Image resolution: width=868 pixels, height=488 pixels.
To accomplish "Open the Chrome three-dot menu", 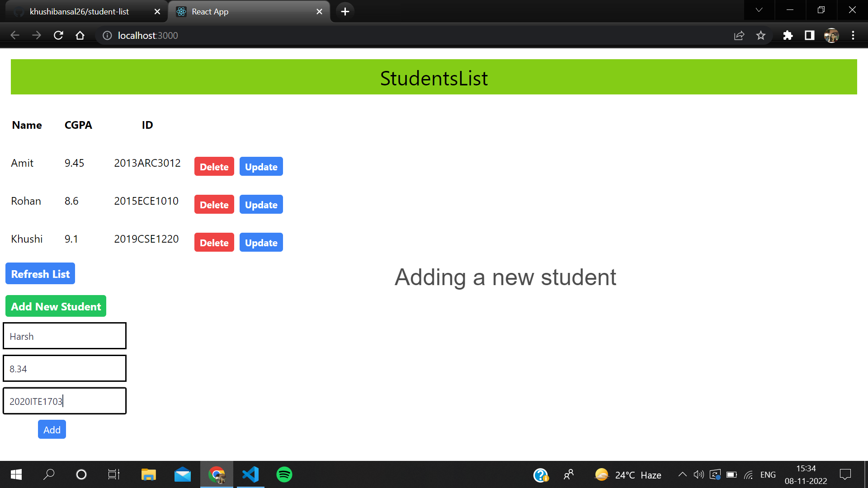I will tap(853, 35).
